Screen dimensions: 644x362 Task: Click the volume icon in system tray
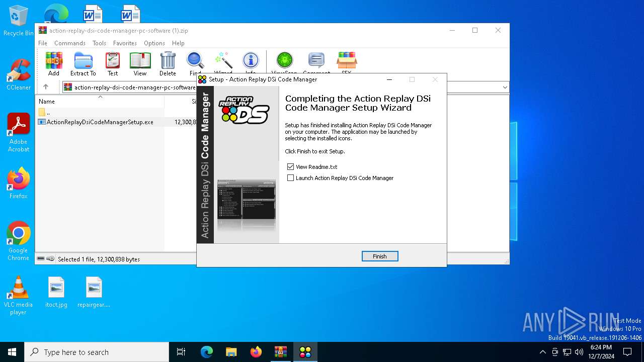click(579, 352)
